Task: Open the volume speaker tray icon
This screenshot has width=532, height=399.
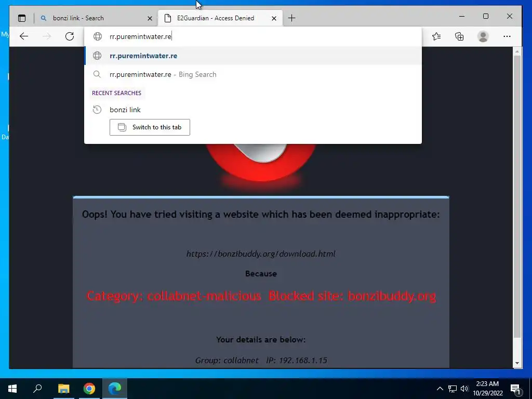Action: tap(464, 389)
